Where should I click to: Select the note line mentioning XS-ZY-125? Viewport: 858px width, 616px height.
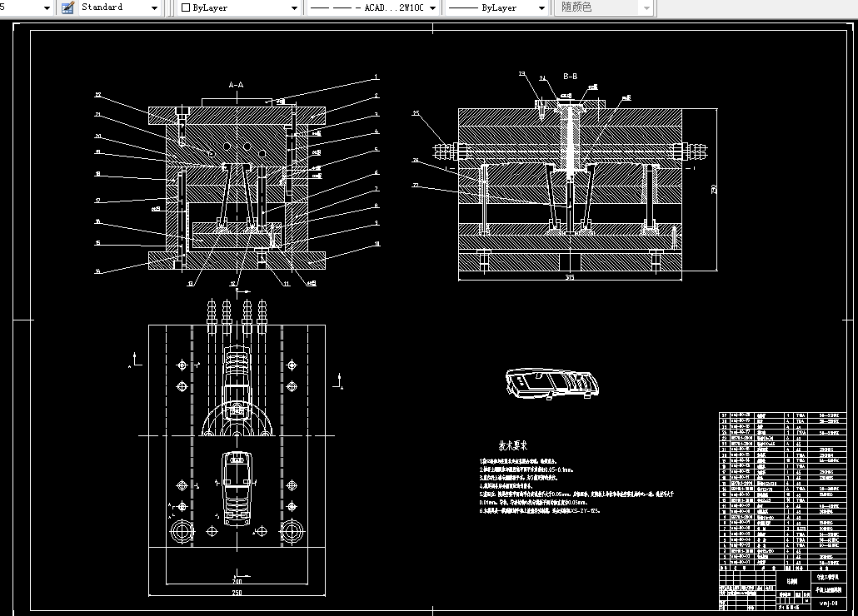click(540, 510)
